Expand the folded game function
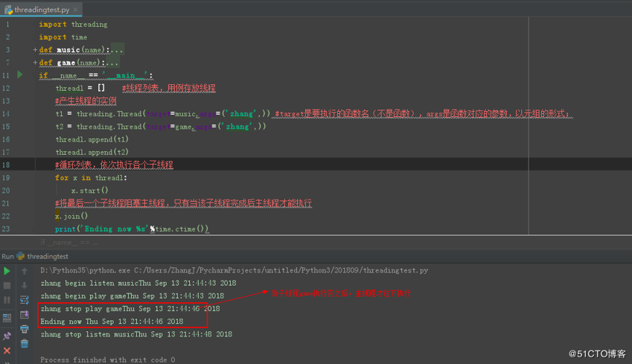 pos(35,63)
